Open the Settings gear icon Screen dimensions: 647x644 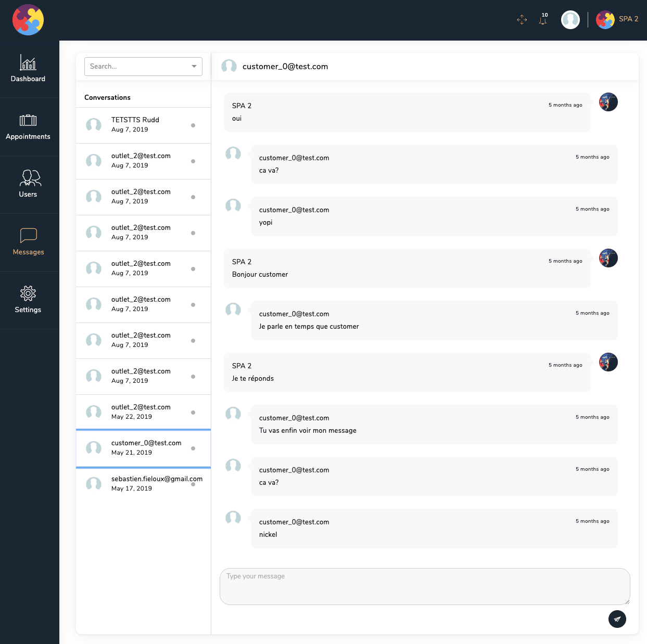click(28, 293)
